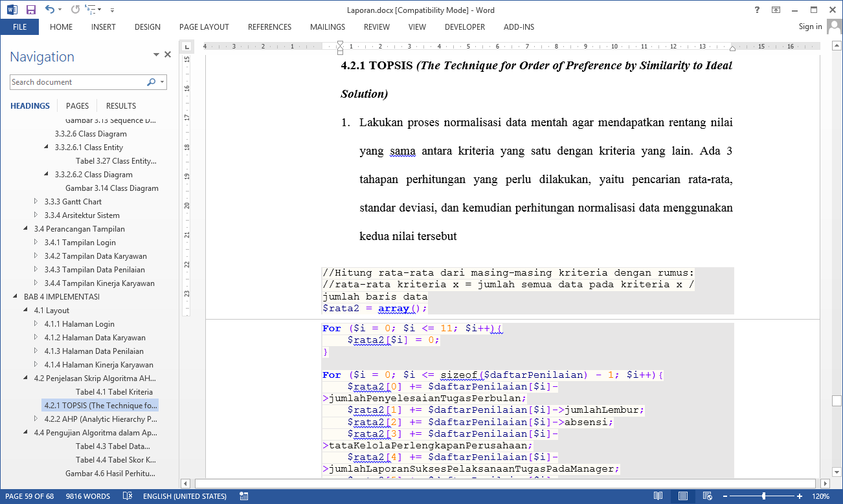Click the Save icon in Quick Access Toolbar

(x=30, y=10)
